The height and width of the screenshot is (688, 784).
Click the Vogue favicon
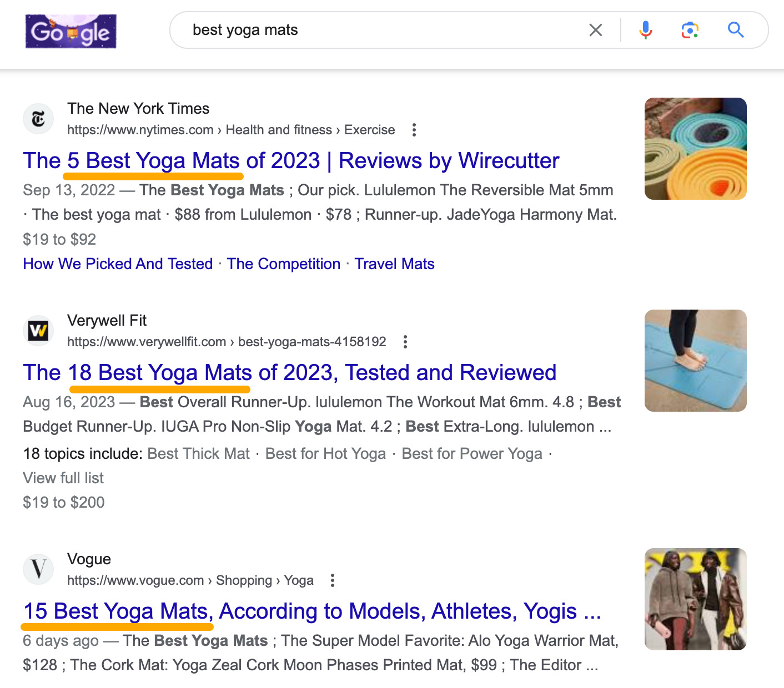pyautogui.click(x=38, y=569)
